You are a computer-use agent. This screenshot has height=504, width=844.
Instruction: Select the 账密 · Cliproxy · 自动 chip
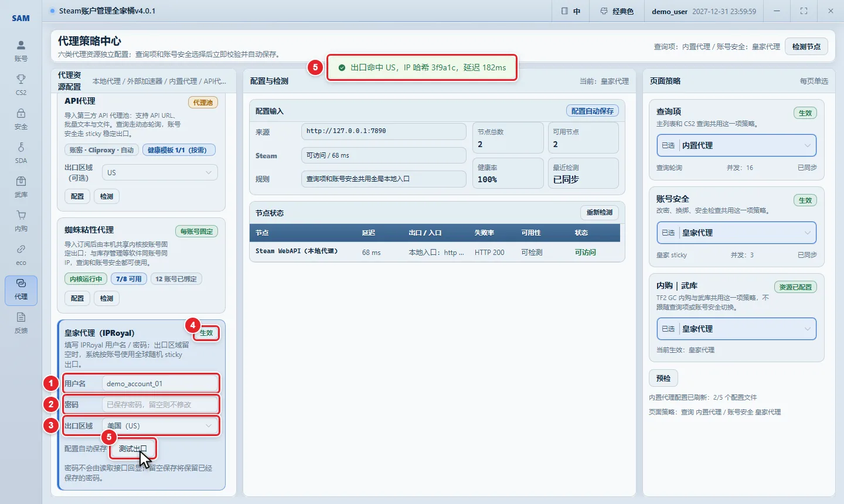tap(101, 150)
